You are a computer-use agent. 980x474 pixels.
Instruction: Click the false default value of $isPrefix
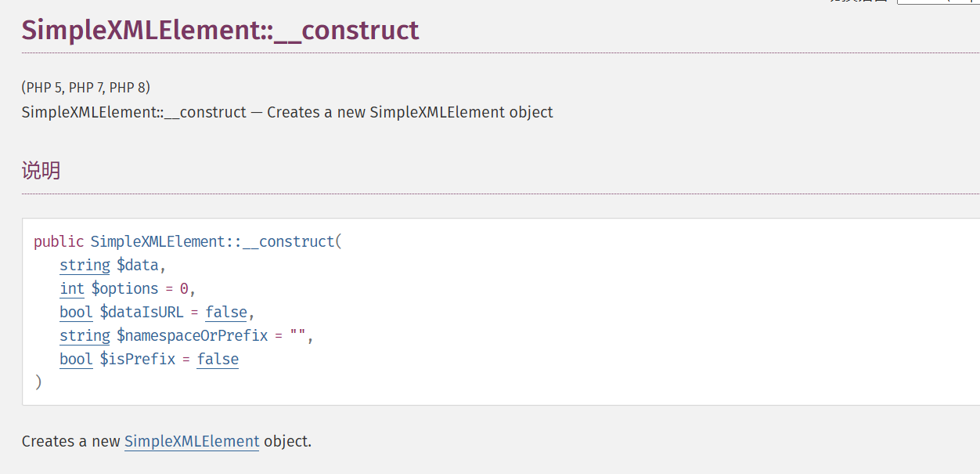218,359
